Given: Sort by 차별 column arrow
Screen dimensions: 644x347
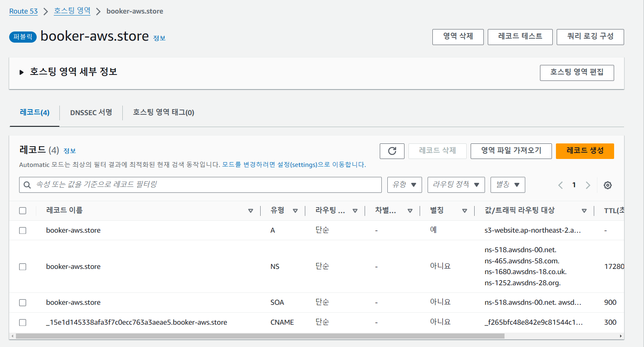Looking at the screenshot, I should click(x=410, y=211).
